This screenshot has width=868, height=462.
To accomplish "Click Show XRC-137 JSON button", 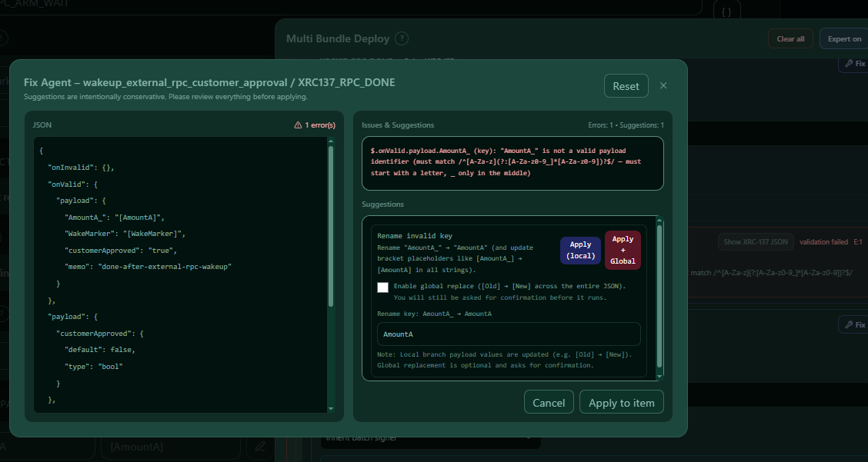I will [756, 242].
